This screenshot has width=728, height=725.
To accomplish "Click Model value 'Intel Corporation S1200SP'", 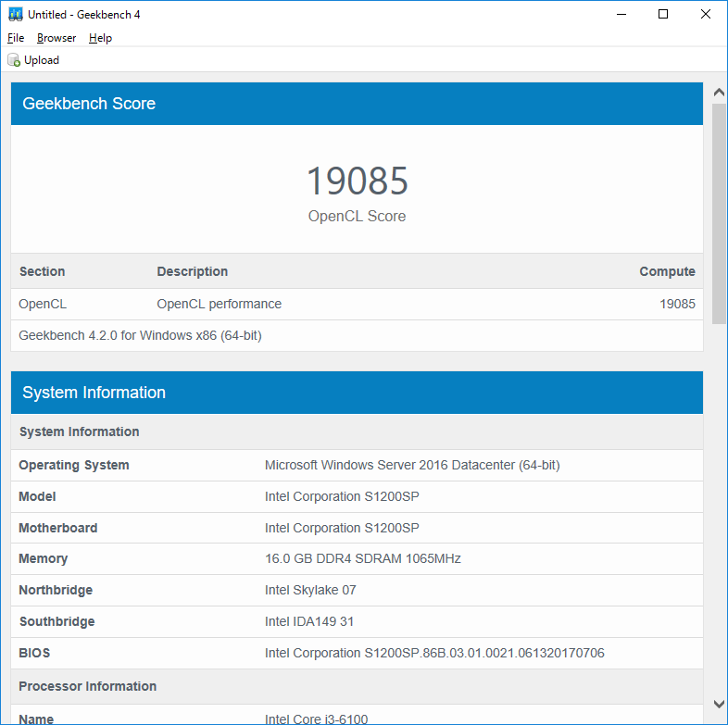I will (x=342, y=496).
